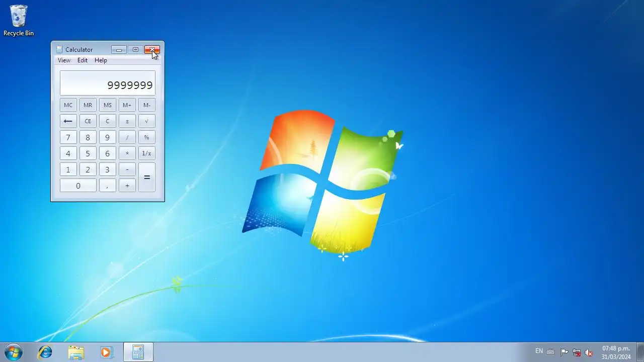Click the Show desktop strip

(x=640, y=352)
